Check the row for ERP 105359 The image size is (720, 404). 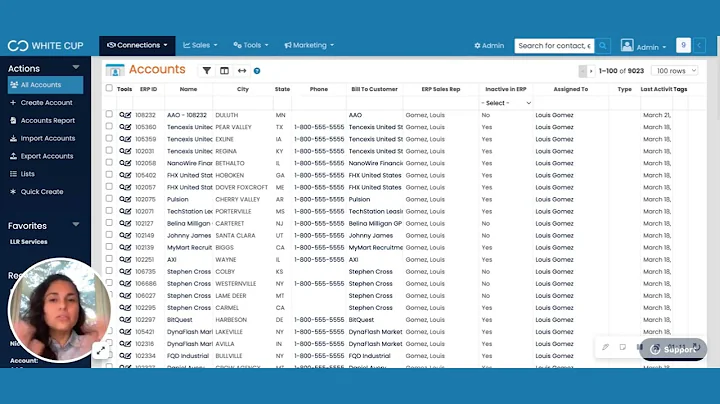(x=109, y=138)
